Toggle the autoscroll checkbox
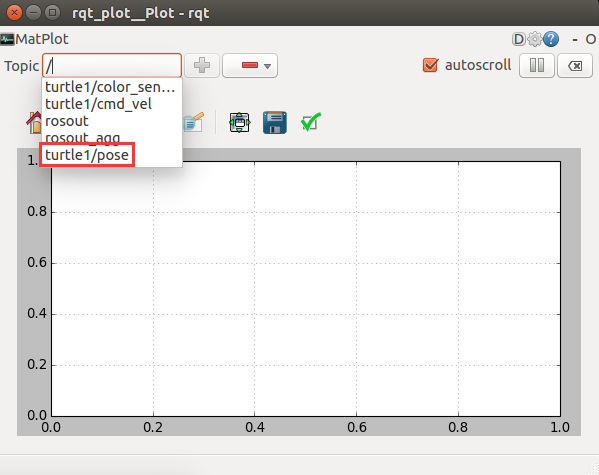The image size is (599, 475). [430, 65]
